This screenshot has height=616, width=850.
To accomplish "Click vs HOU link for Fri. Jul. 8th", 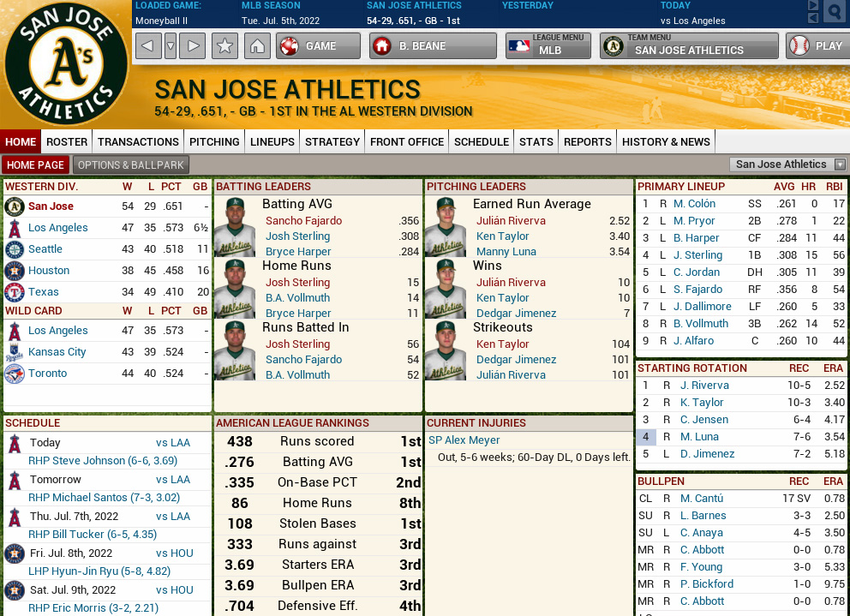I will (175, 553).
